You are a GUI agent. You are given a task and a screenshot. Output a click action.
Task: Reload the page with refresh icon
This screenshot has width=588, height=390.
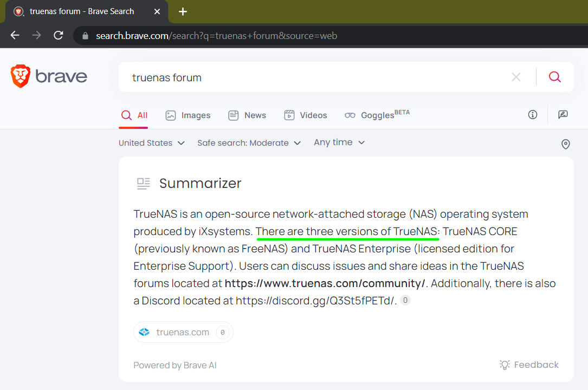point(58,35)
